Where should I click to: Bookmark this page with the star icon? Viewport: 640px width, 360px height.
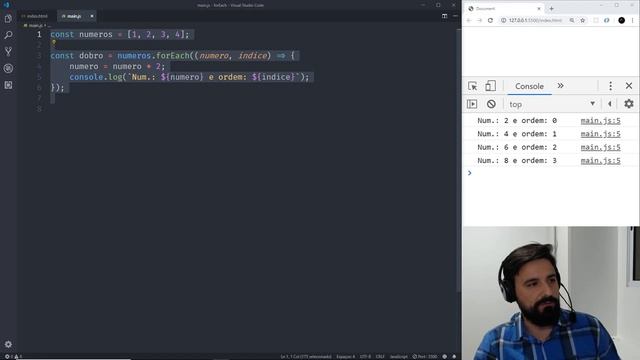point(582,20)
